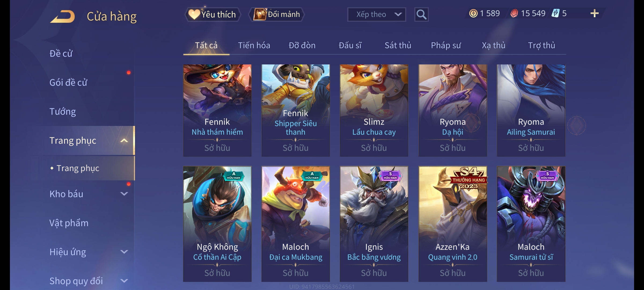Switch to the Sát thủ tab
644x290 pixels.
click(x=398, y=45)
